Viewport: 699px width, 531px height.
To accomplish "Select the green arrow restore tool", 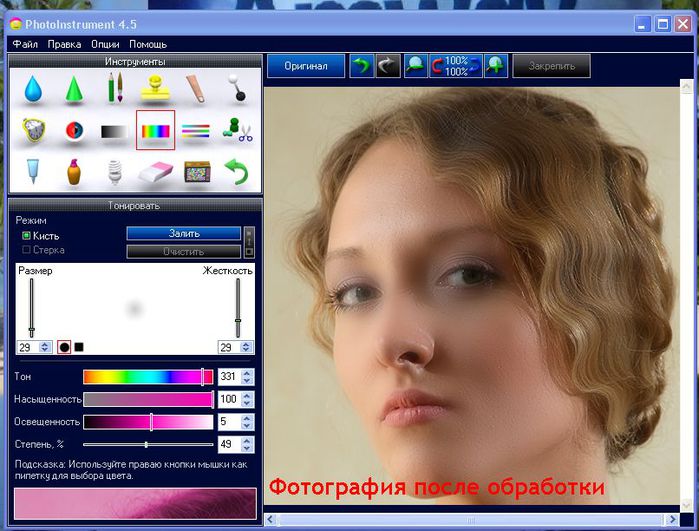I will [x=236, y=172].
